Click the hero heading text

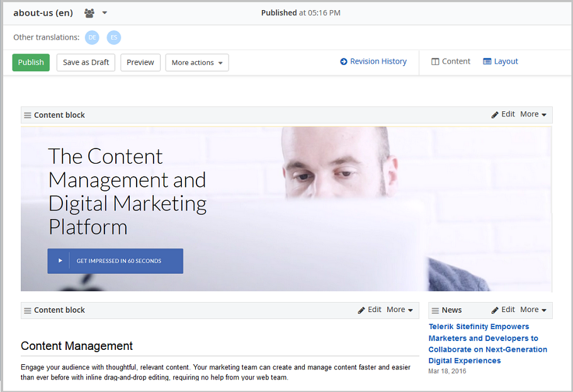tap(127, 191)
